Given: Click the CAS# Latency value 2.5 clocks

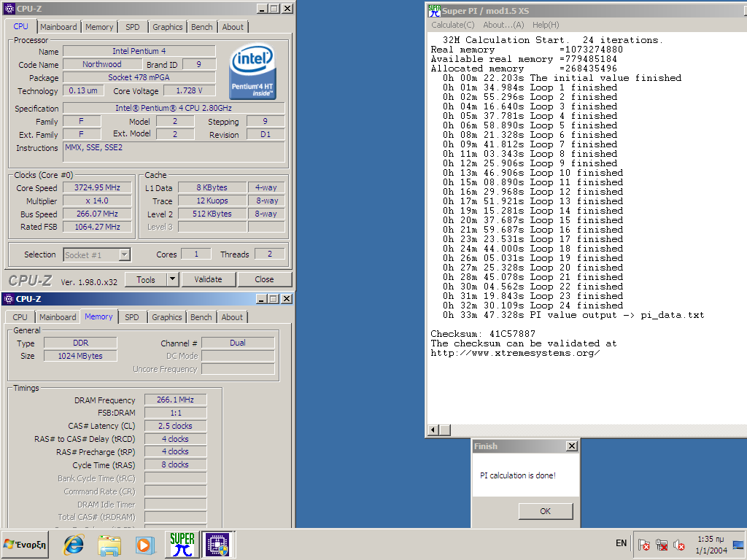Looking at the screenshot, I should (175, 426).
